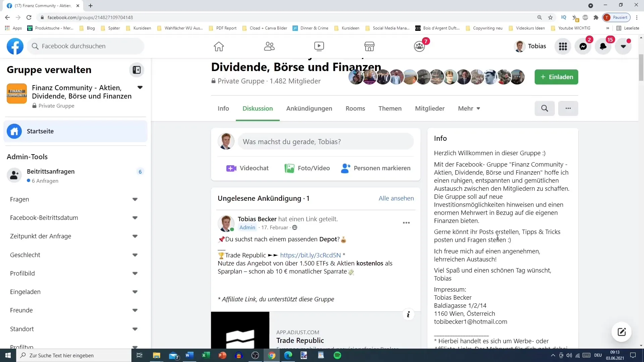Image resolution: width=644 pixels, height=362 pixels.
Task: Open the Messenger chat icon
Action: (x=584, y=46)
